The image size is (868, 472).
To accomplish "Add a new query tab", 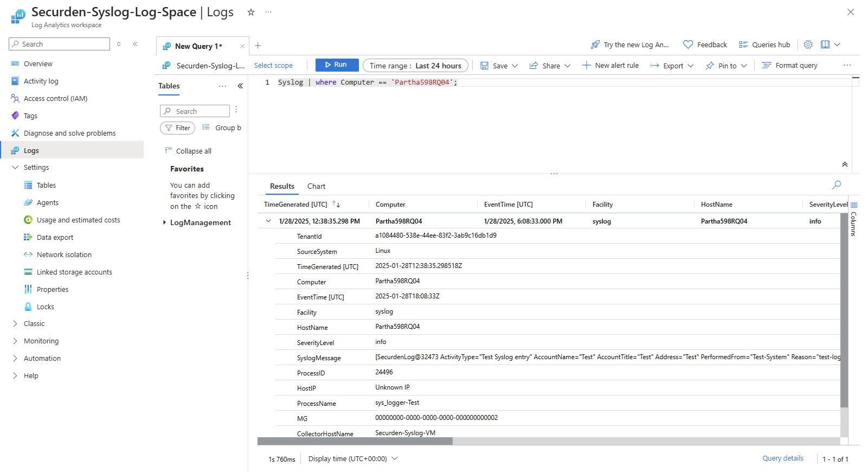I will (258, 46).
